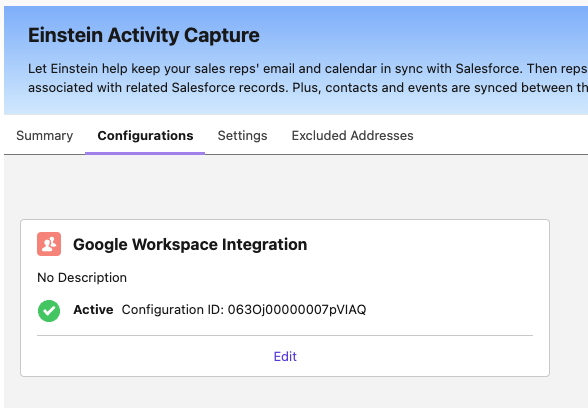Click the Einstein Activity Capture heading

[x=144, y=35]
